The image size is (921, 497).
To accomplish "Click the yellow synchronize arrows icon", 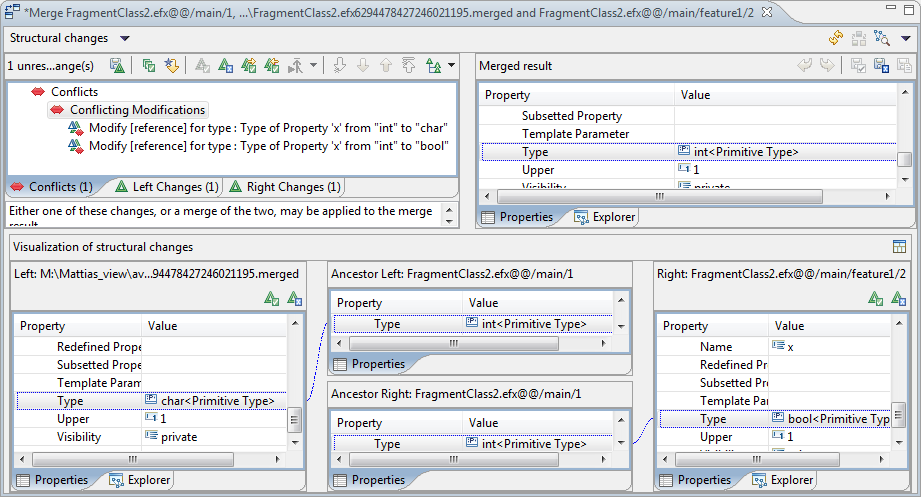I will (836, 38).
